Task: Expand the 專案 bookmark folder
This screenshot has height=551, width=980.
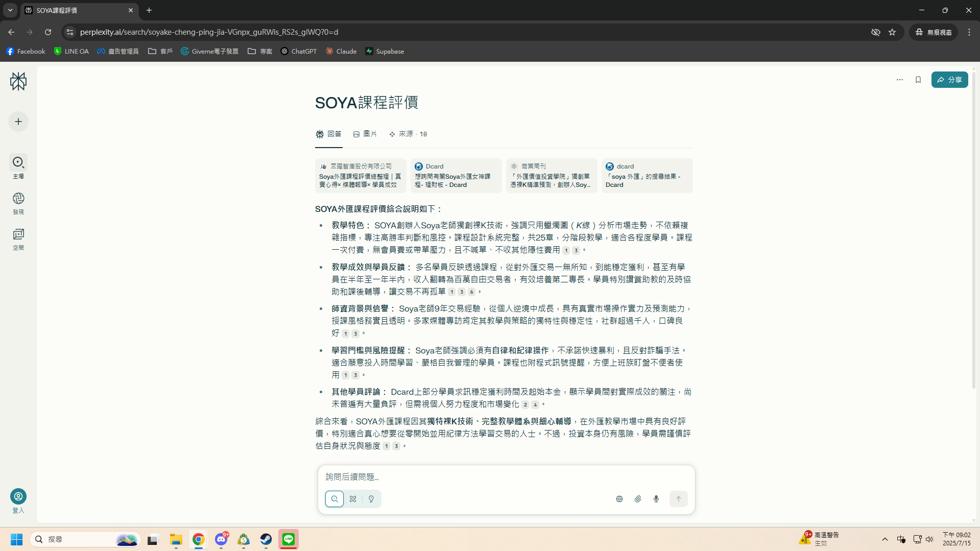Action: point(260,51)
